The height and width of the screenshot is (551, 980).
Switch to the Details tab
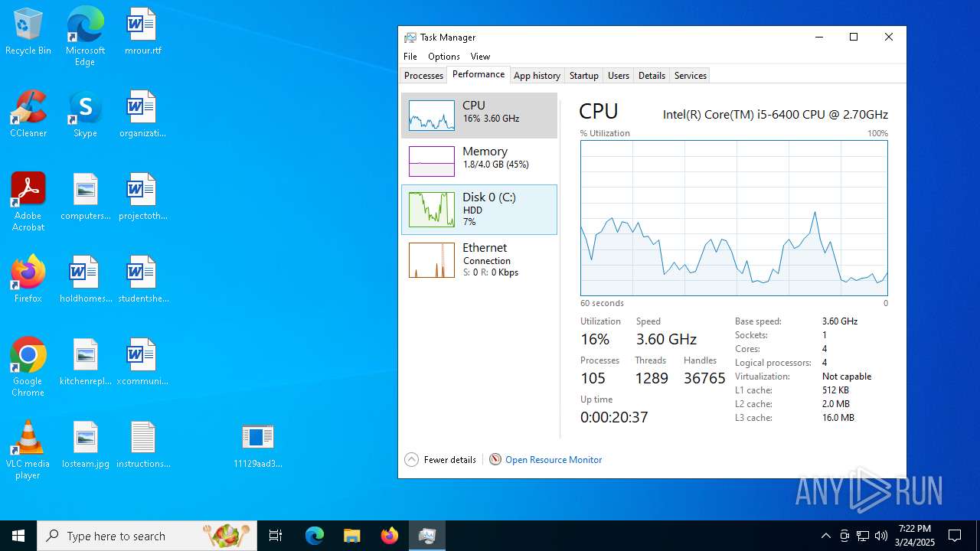[x=652, y=76]
